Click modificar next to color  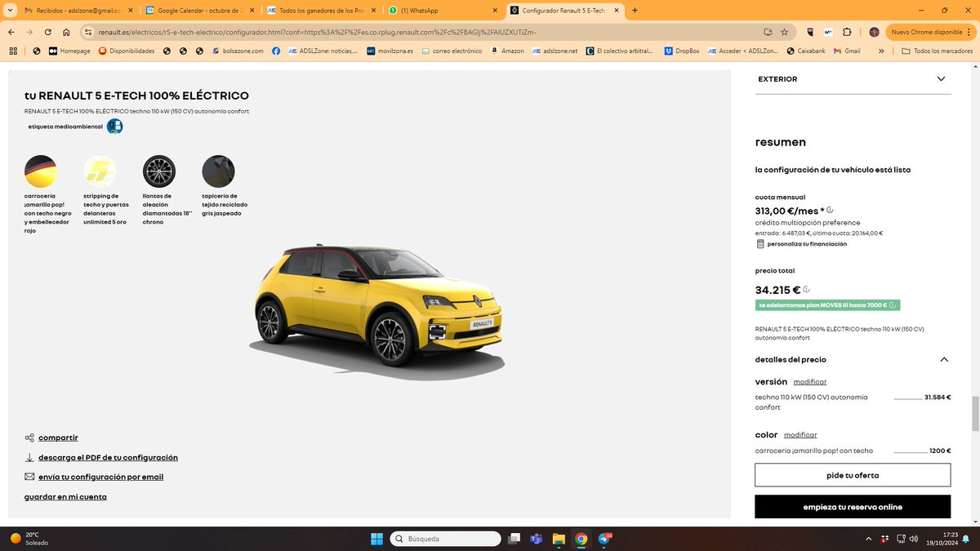[800, 435]
